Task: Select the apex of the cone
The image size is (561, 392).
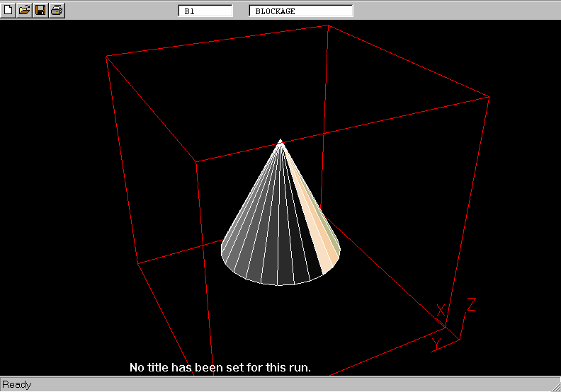Action: 281,140
